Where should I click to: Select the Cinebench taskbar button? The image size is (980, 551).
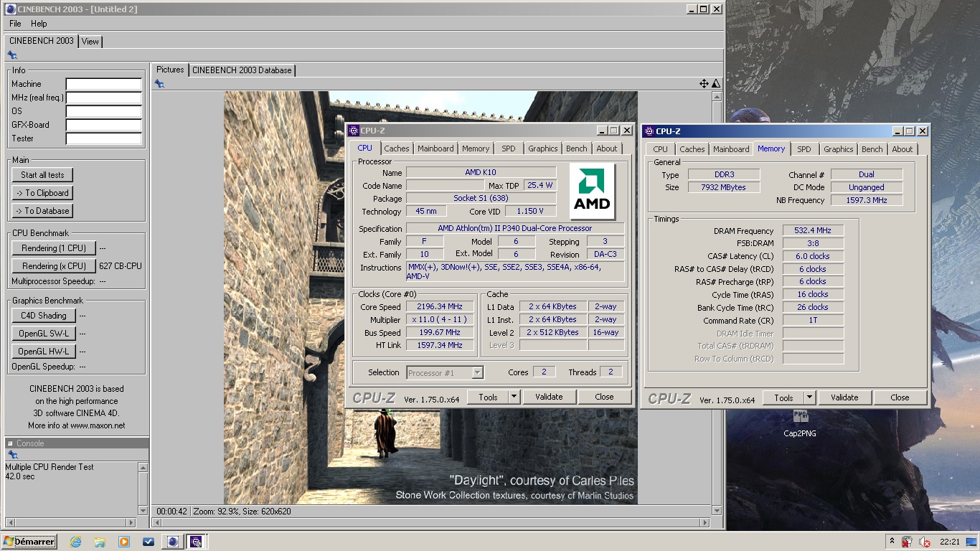point(173,542)
